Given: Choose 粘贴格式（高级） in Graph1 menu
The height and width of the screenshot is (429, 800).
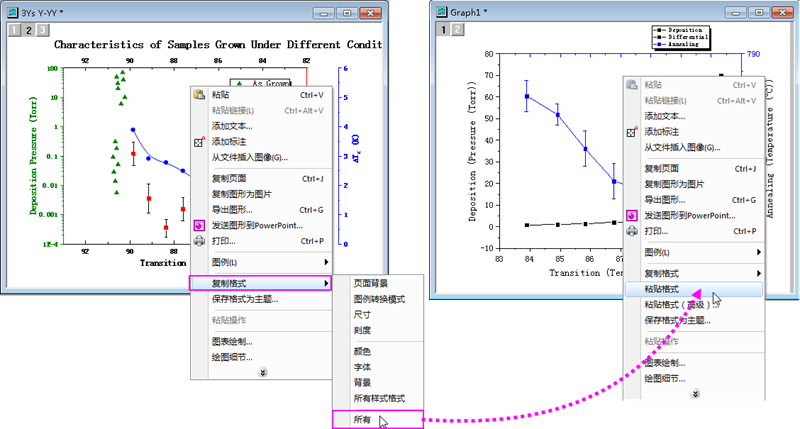Looking at the screenshot, I should pos(681,305).
